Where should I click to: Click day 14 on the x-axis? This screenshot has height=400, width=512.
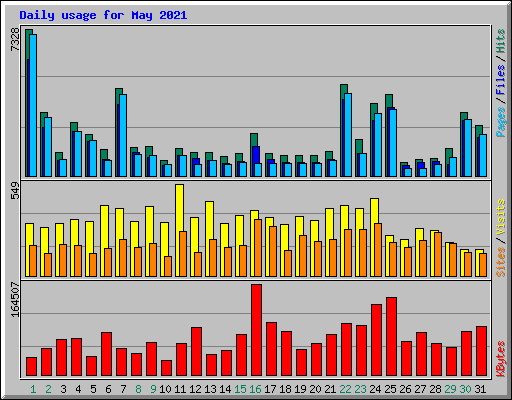coord(225,389)
